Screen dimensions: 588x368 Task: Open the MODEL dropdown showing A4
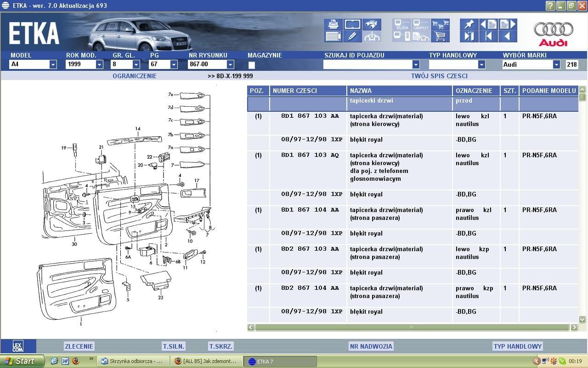(53, 64)
